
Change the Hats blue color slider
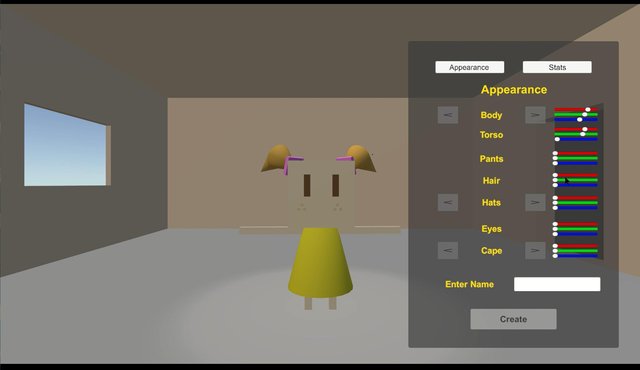[x=576, y=208]
